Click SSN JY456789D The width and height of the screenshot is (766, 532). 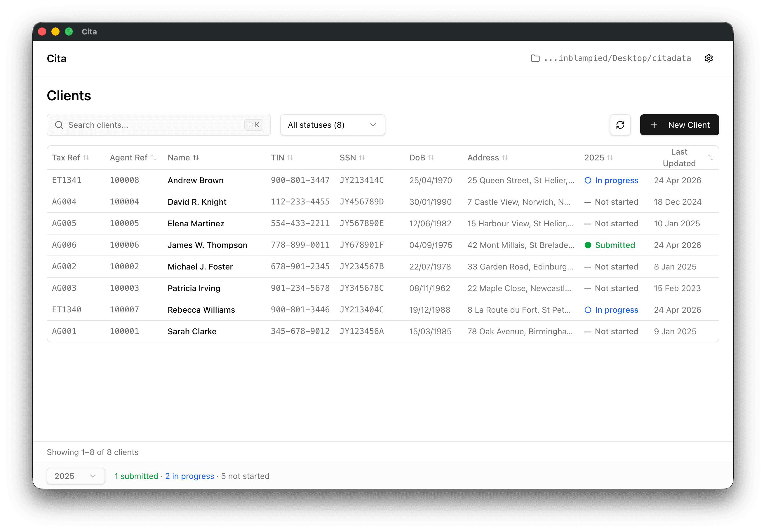(362, 202)
